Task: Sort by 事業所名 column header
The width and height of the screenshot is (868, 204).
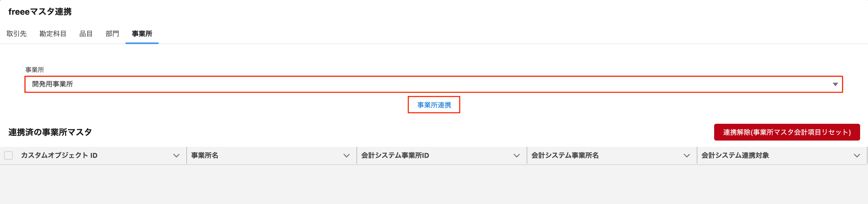Action: pyautogui.click(x=205, y=155)
